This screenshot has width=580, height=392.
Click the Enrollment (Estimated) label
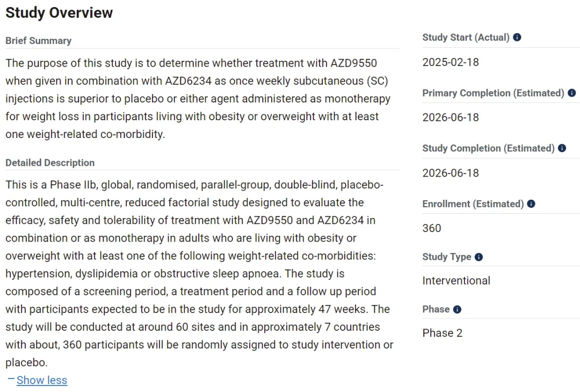tap(473, 204)
